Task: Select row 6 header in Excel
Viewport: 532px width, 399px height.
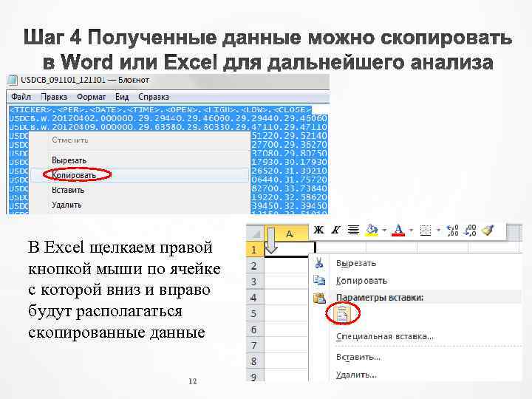Action: (254, 330)
